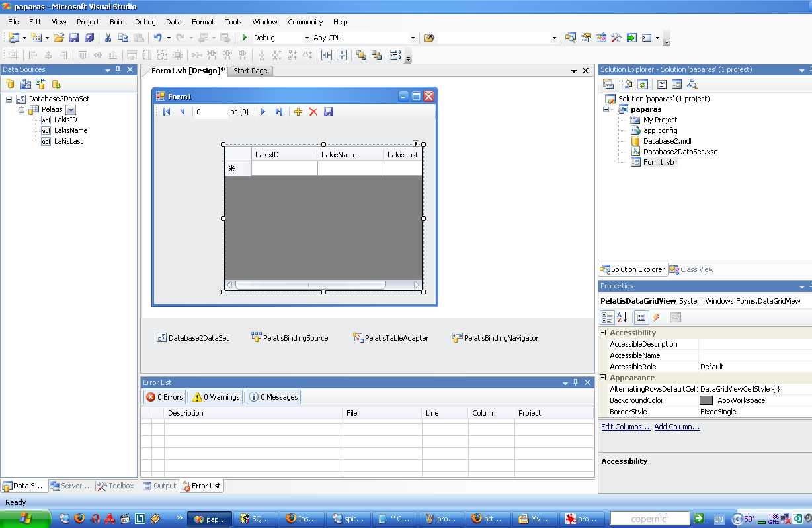Toggle the 0 Warnings filter button
This screenshot has height=528, width=812.
tap(216, 397)
